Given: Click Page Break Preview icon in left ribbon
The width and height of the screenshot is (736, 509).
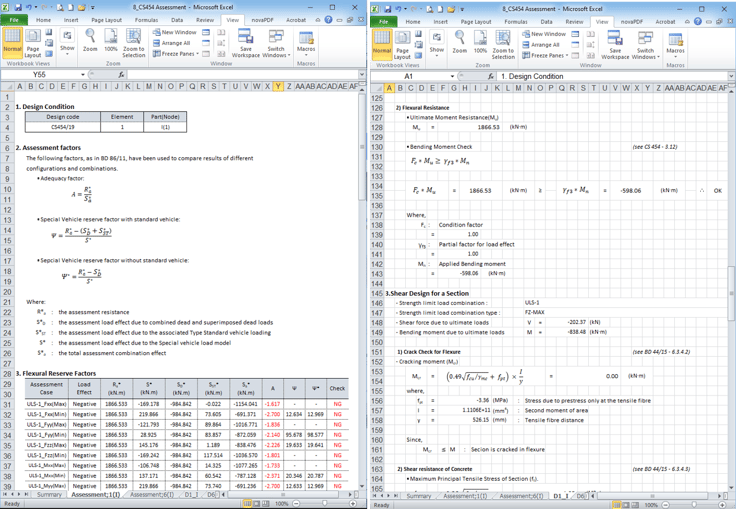Looking at the screenshot, I should click(49, 32).
